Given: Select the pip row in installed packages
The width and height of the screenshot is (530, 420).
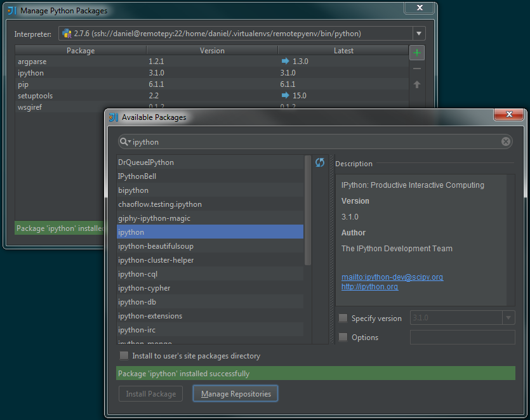Looking at the screenshot, I should pos(212,84).
